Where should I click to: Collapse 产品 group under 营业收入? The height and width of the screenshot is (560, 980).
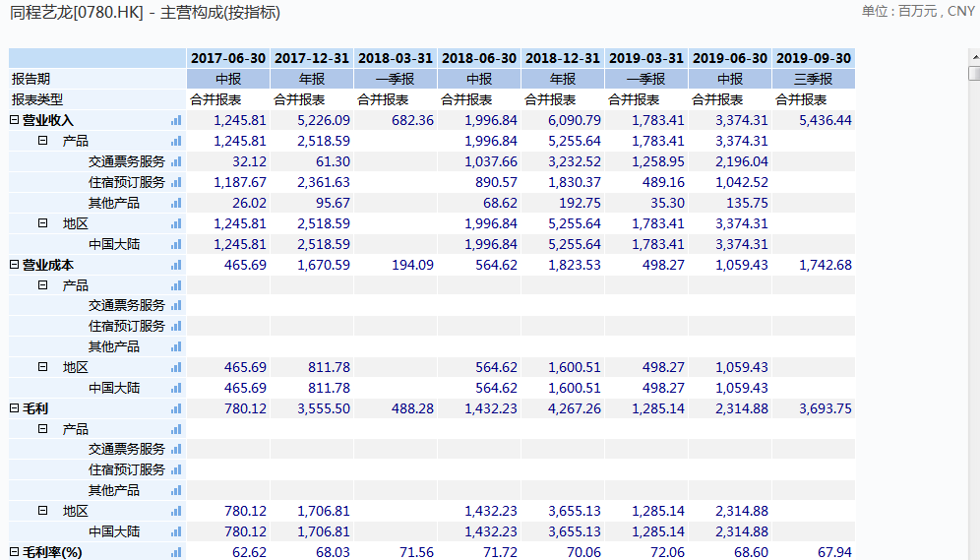[43, 141]
